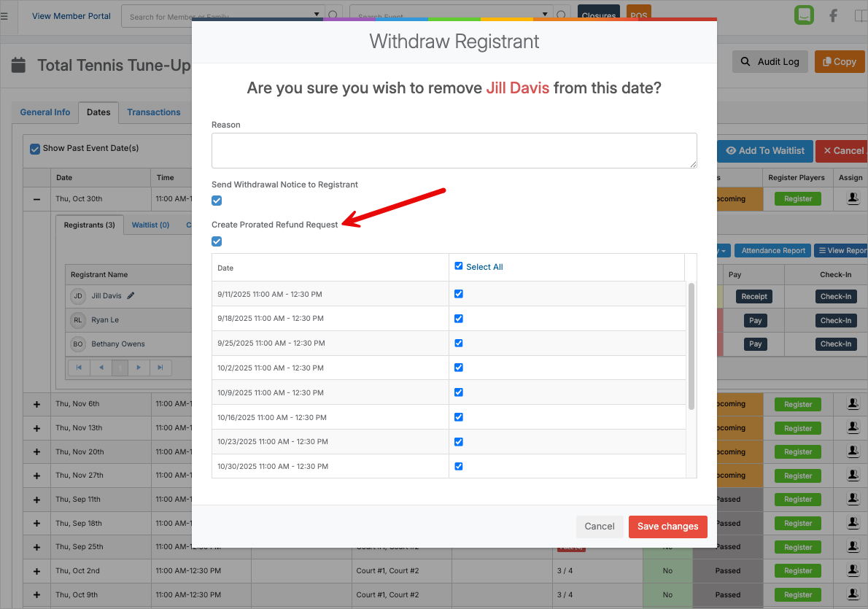The width and height of the screenshot is (868, 609).
Task: Uncheck the 9/25/2025 date checkbox
Action: point(459,343)
